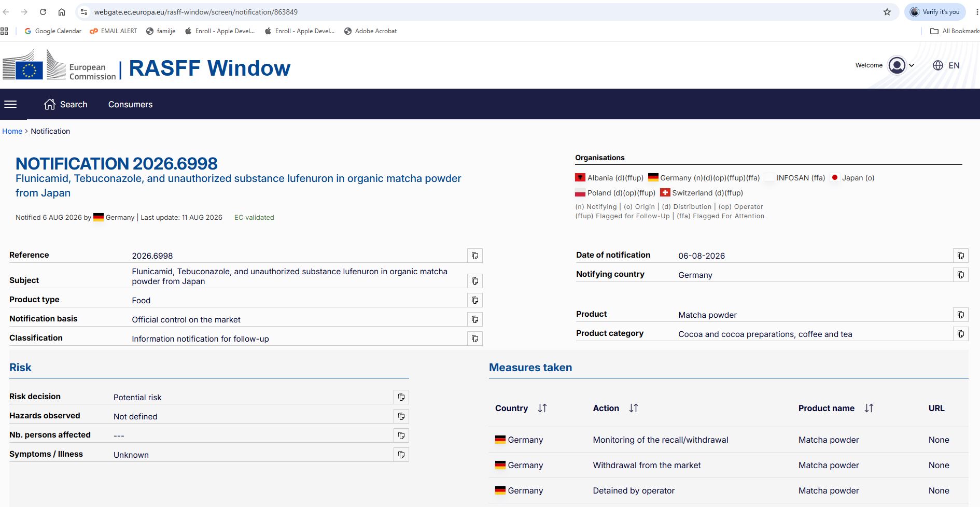Copy the Notification basis value

(474, 319)
